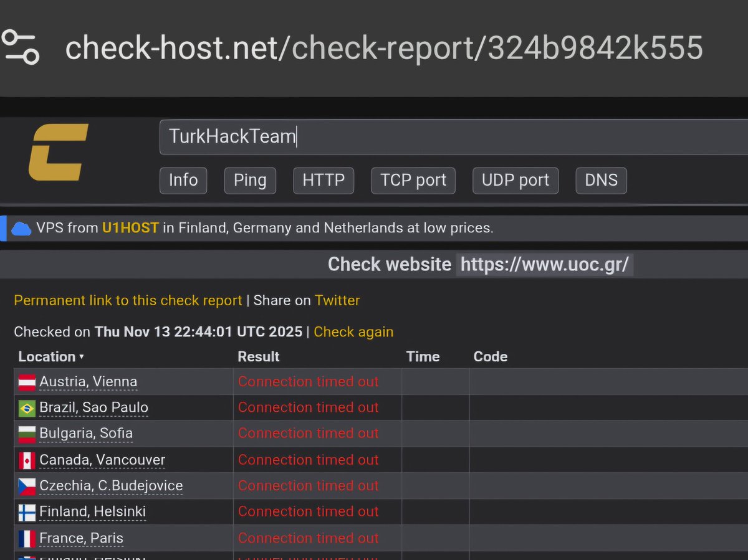Screen dimensions: 748x560
Task: Select the Check again link
Action: pos(353,332)
